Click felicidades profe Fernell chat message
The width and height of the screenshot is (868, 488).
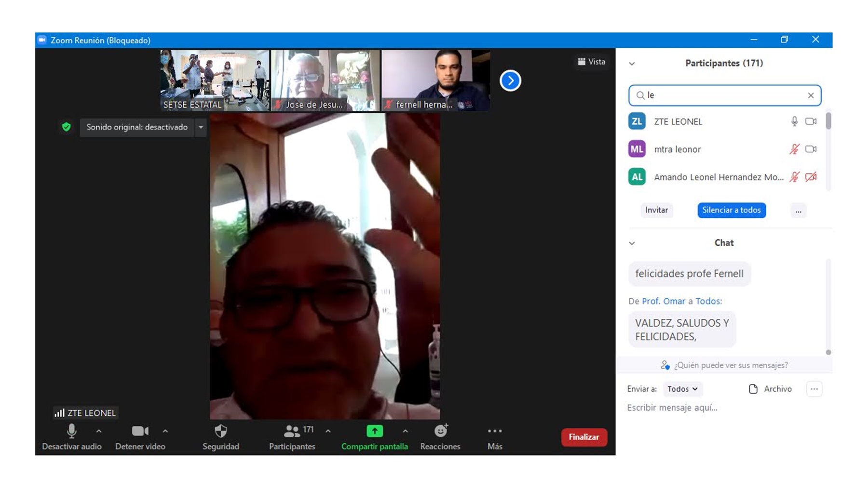(689, 274)
